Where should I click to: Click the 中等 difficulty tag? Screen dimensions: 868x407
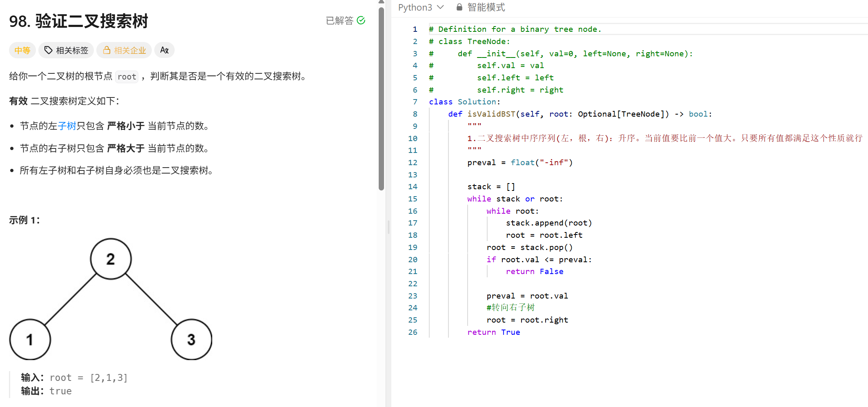22,50
